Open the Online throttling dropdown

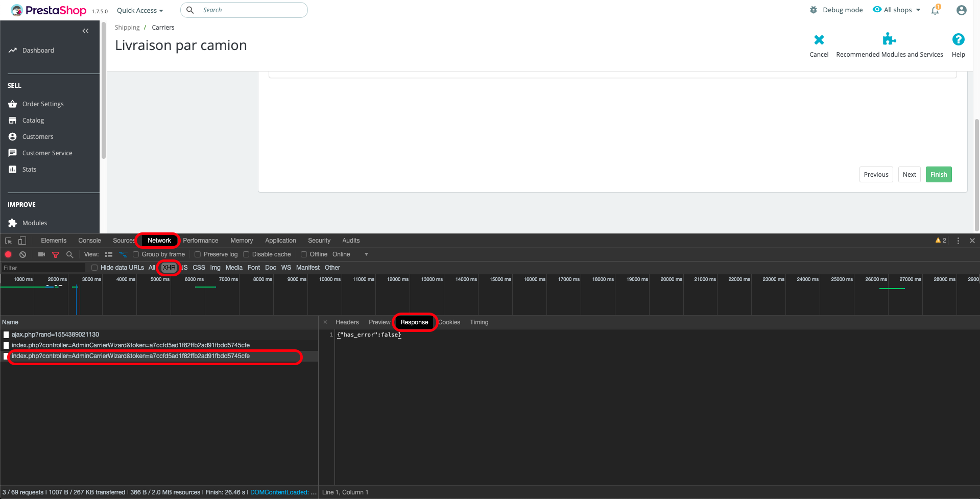click(350, 254)
